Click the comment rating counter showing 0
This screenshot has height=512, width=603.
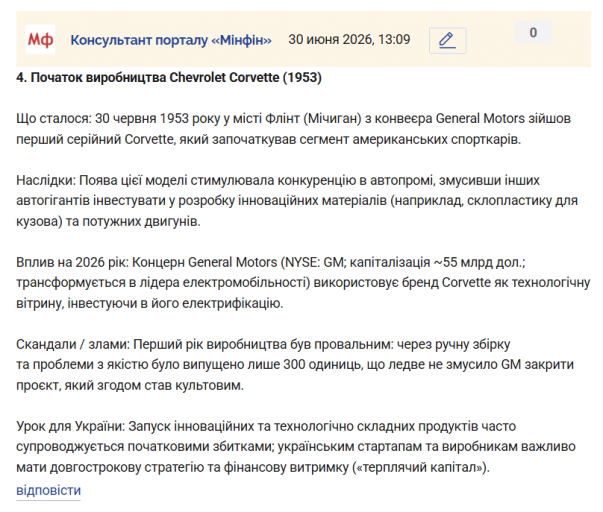click(x=533, y=32)
